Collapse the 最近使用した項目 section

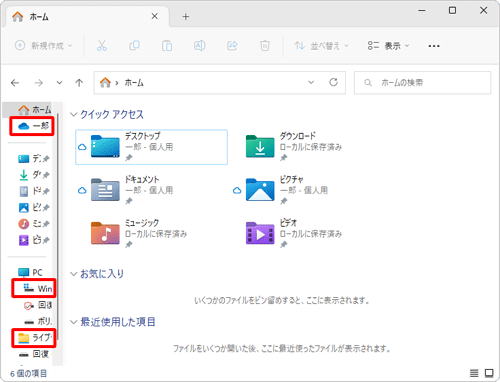73,322
